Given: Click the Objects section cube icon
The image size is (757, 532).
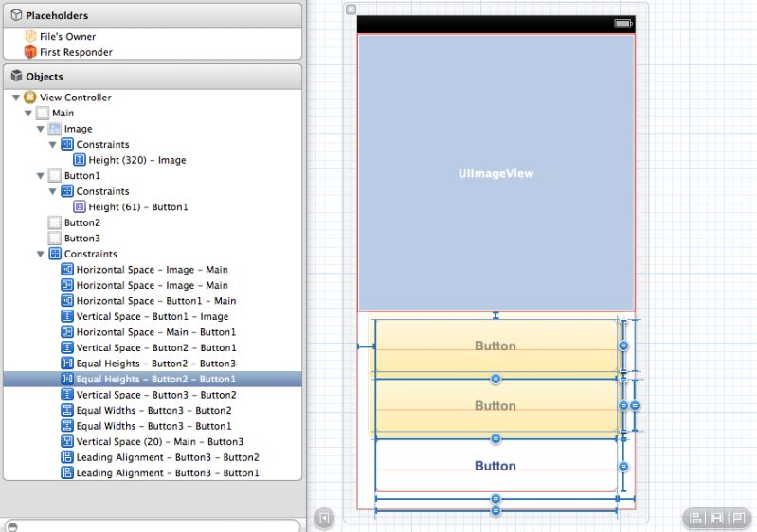Looking at the screenshot, I should click(x=16, y=76).
